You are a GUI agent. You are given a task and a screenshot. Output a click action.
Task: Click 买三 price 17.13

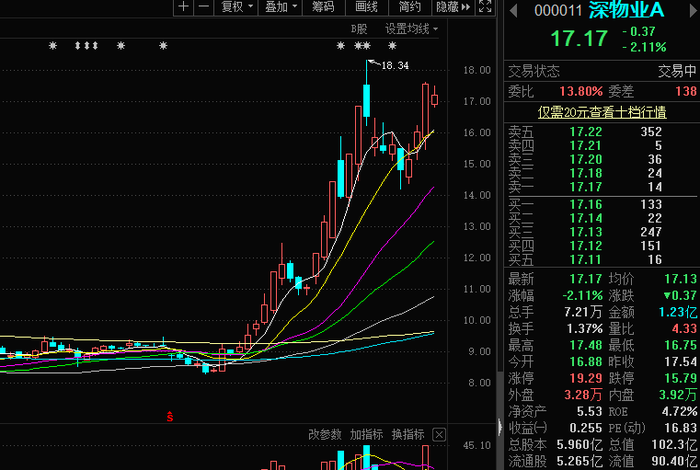[586, 232]
